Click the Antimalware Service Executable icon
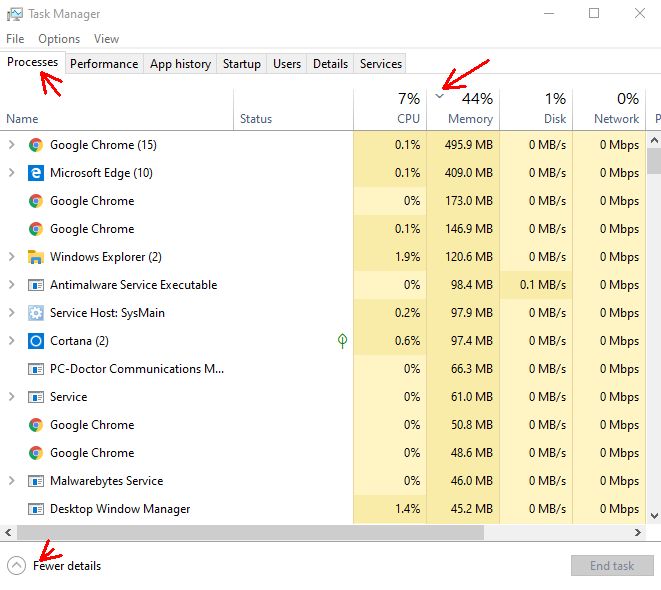Image resolution: width=661 pixels, height=590 pixels. [x=36, y=285]
